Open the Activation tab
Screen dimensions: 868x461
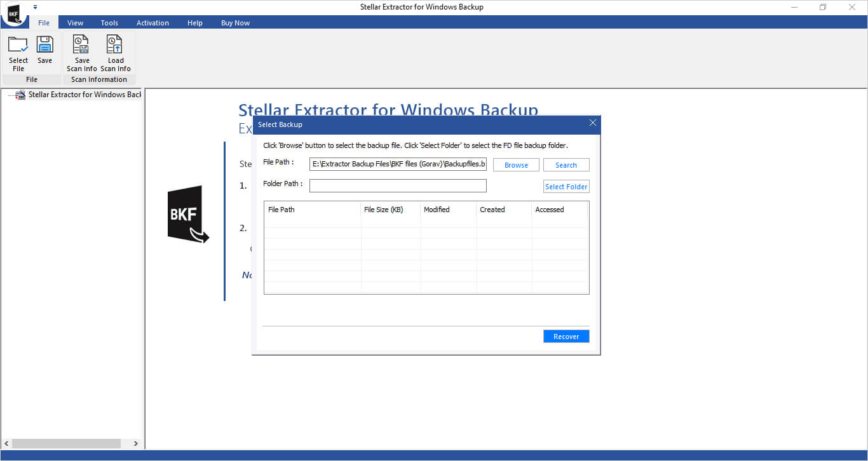(153, 23)
